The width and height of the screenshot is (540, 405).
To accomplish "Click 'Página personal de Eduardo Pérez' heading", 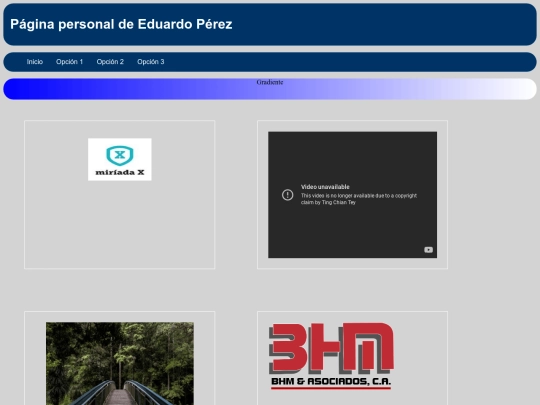I will pyautogui.click(x=121, y=24).
